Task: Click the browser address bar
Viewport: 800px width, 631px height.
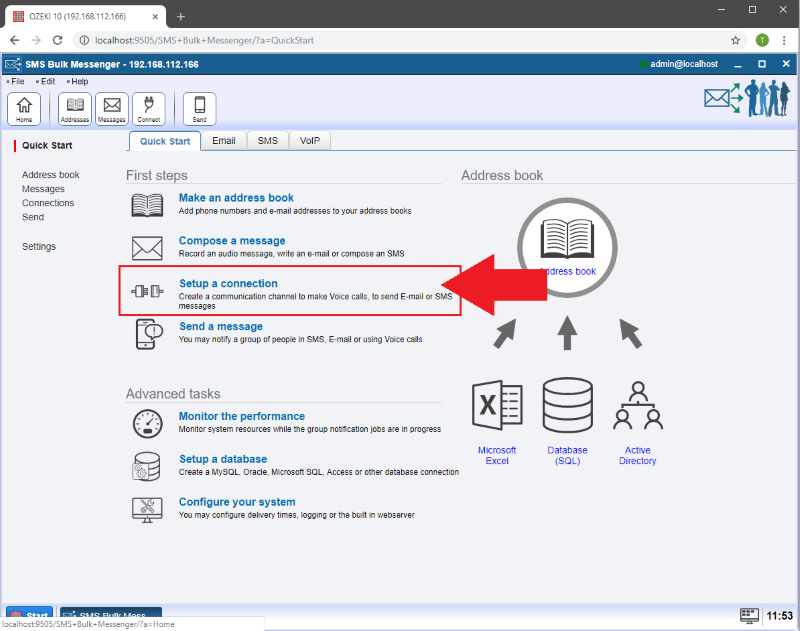Action: click(x=400, y=40)
